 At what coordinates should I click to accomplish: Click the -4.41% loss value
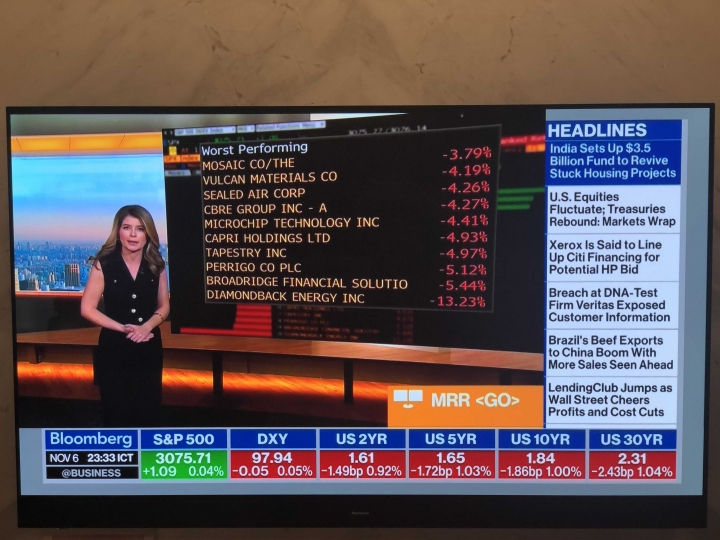(464, 220)
